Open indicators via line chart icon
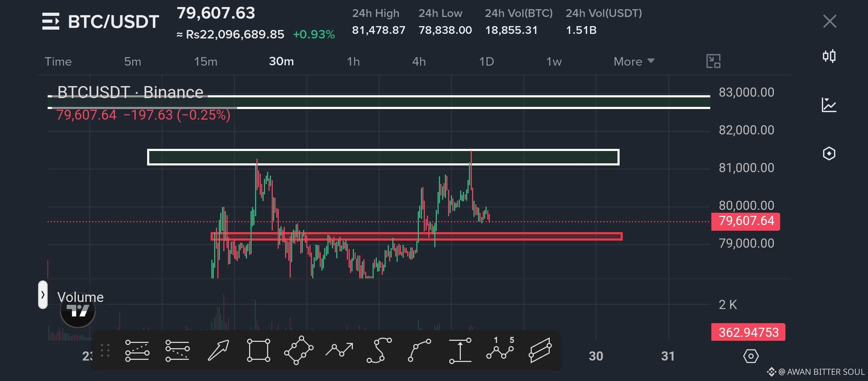The height and width of the screenshot is (381, 868). click(829, 105)
